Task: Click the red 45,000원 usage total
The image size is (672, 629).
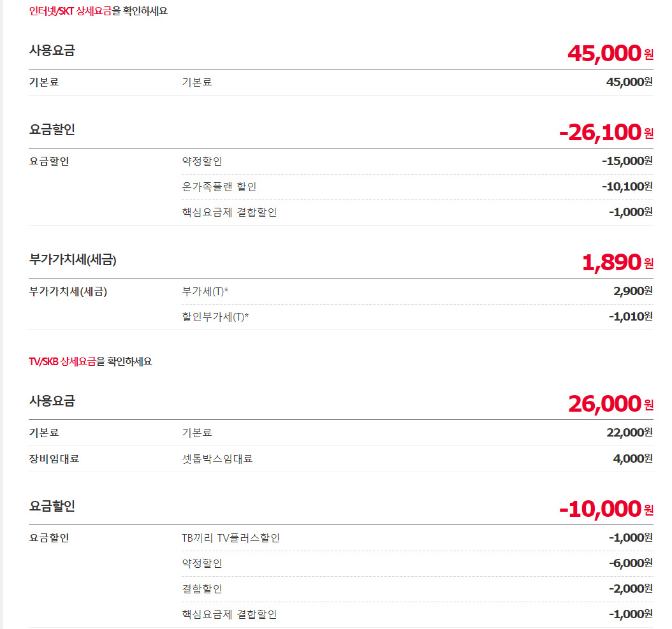Action: pos(610,53)
